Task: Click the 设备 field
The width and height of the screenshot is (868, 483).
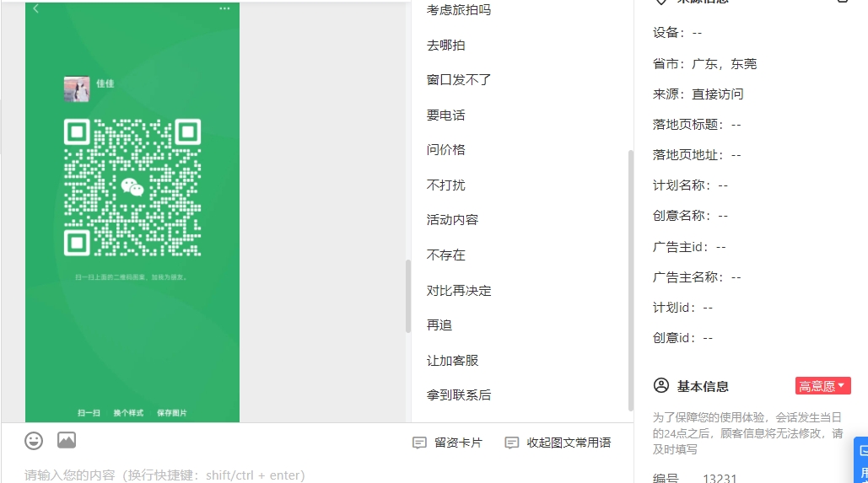Action: click(677, 33)
